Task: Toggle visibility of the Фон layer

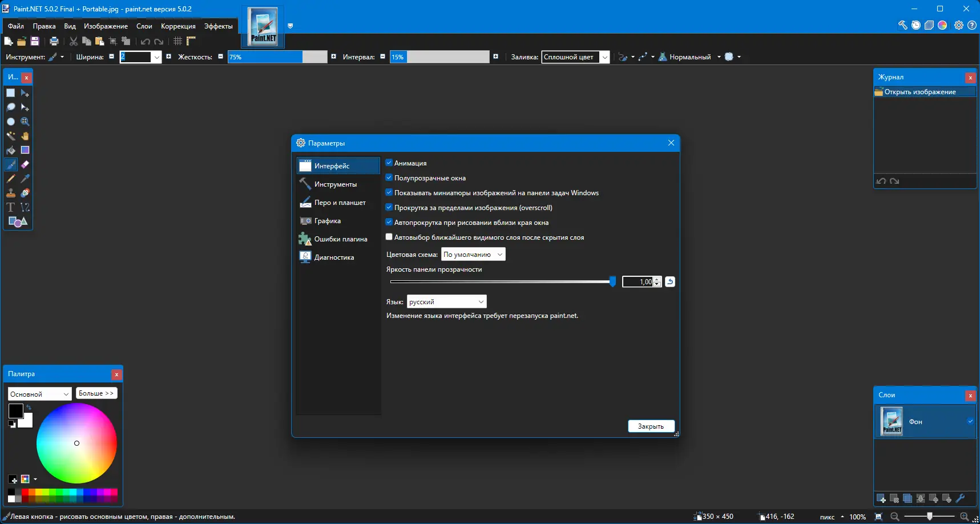Action: 970,421
